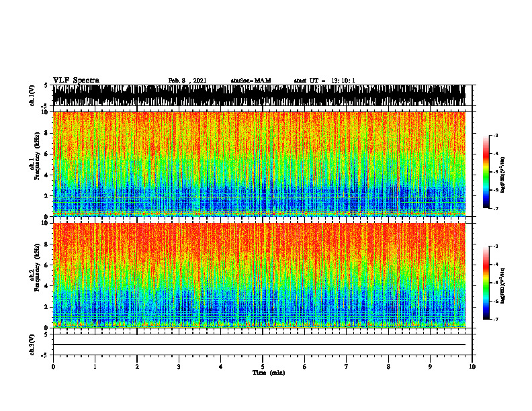Image resolution: width=532 pixels, height=411 pixels.
Task: Click time axis tick label "9"
Action: 430,367
